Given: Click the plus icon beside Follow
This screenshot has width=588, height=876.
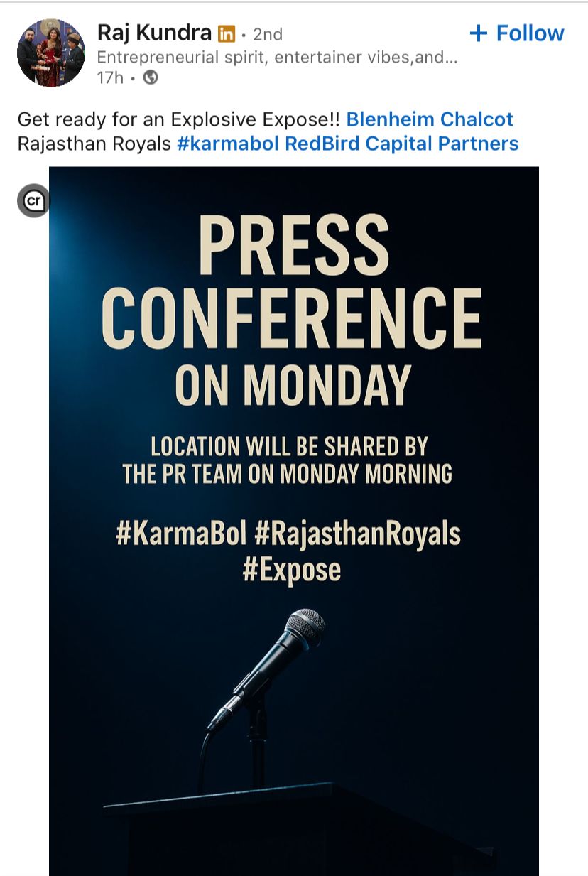Looking at the screenshot, I should pyautogui.click(x=479, y=33).
